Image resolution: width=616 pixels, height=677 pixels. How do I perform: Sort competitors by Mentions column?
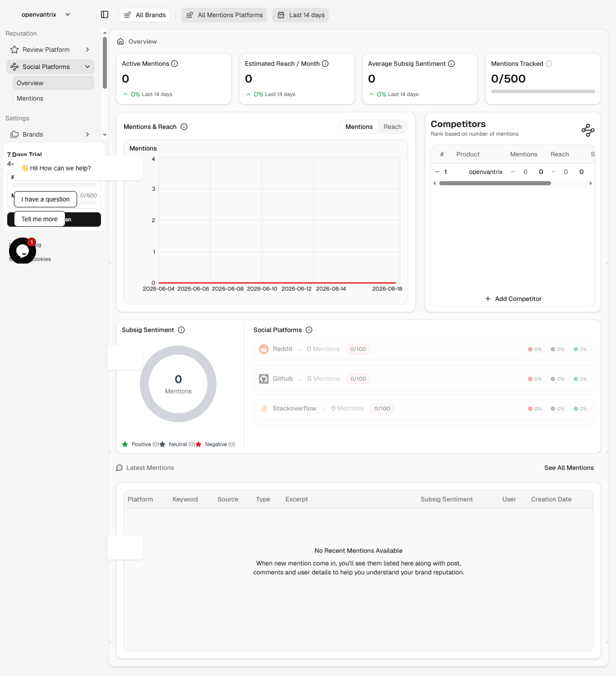click(x=524, y=154)
